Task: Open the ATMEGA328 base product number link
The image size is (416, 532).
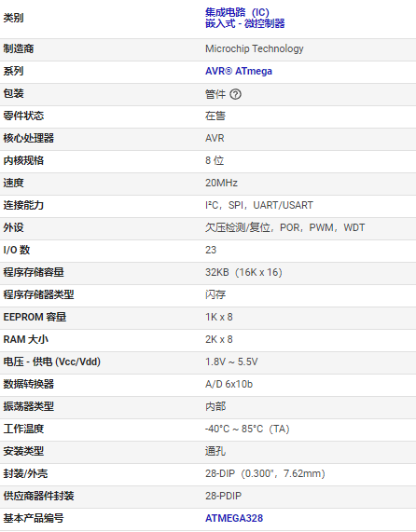Action: pos(234,518)
